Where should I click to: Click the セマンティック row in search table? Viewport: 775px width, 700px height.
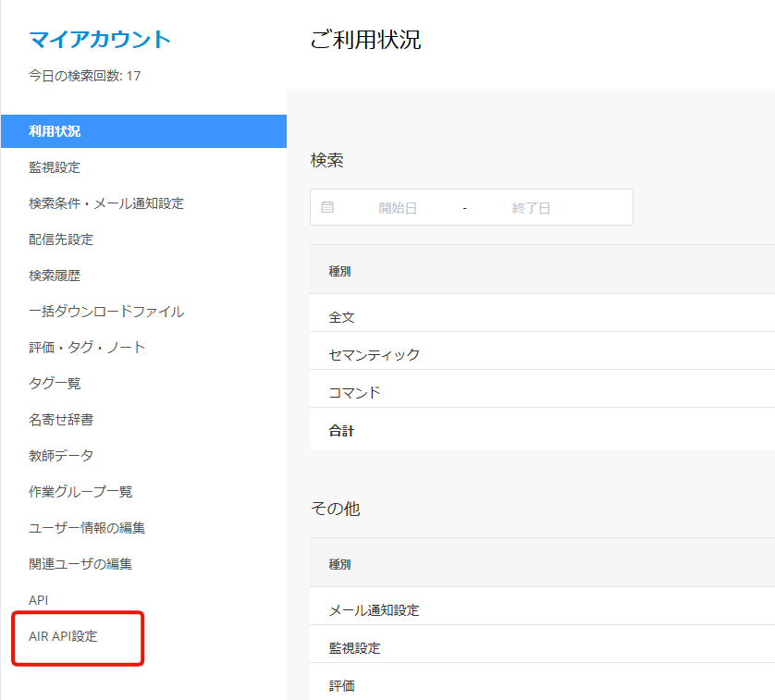(x=374, y=354)
